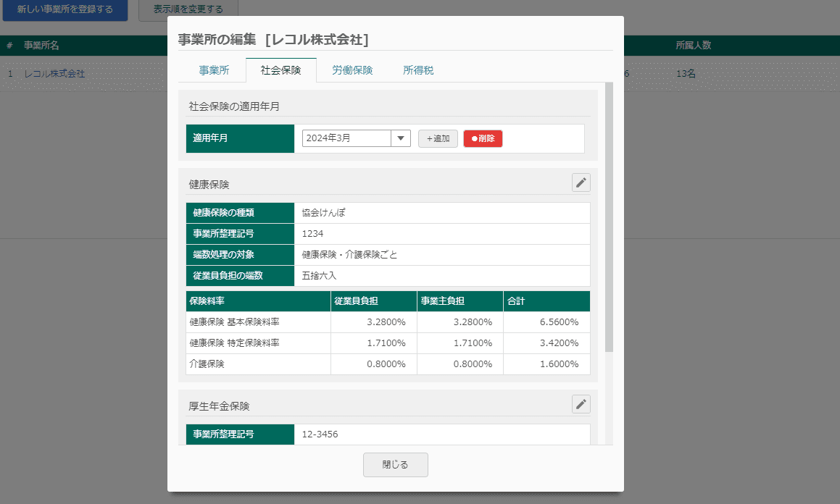This screenshot has width=840, height=504.
Task: Click the 新しい事業所を登録する button
Action: pyautogui.click(x=65, y=9)
